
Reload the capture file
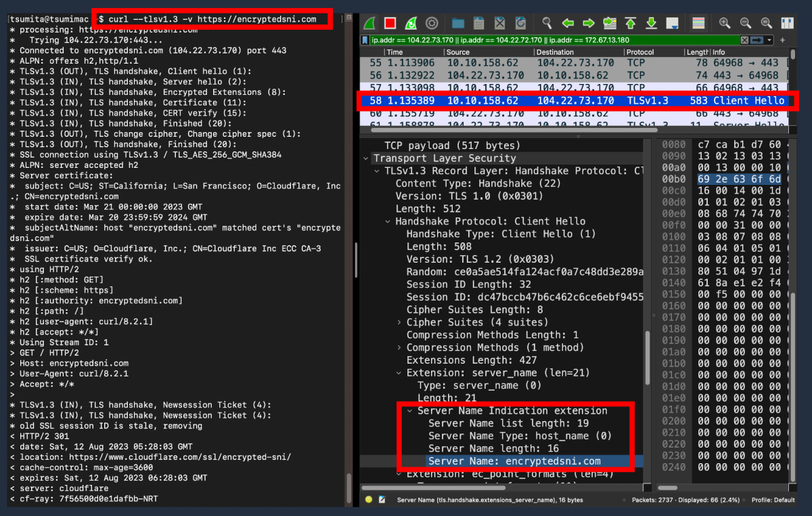520,23
